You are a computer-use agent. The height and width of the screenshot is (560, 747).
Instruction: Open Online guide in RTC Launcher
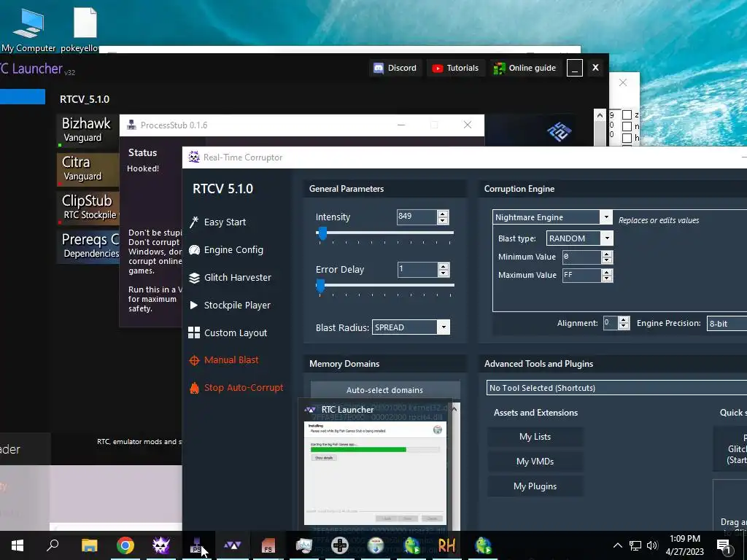(x=525, y=68)
